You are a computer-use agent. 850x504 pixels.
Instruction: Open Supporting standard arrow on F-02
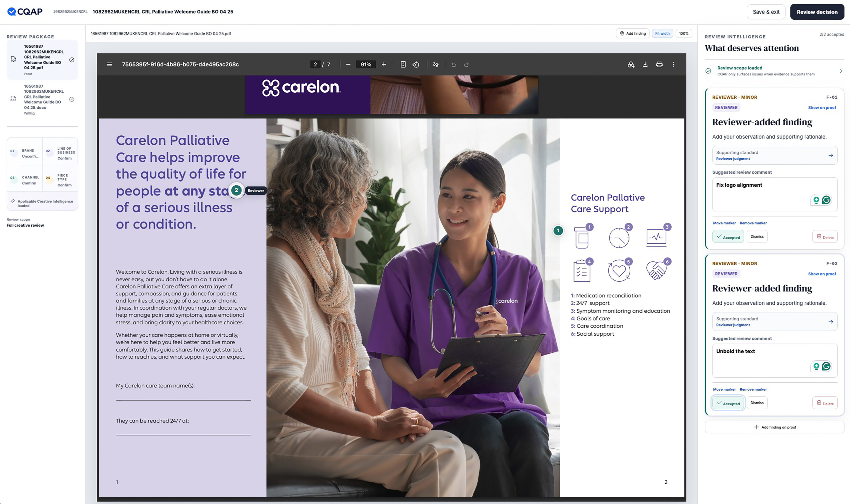[x=831, y=322]
